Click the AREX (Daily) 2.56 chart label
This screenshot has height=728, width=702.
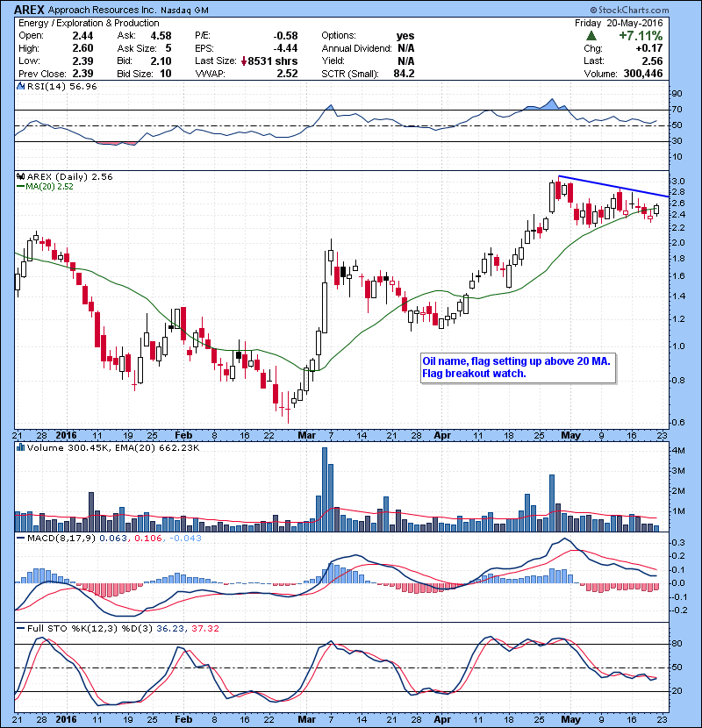tap(69, 176)
